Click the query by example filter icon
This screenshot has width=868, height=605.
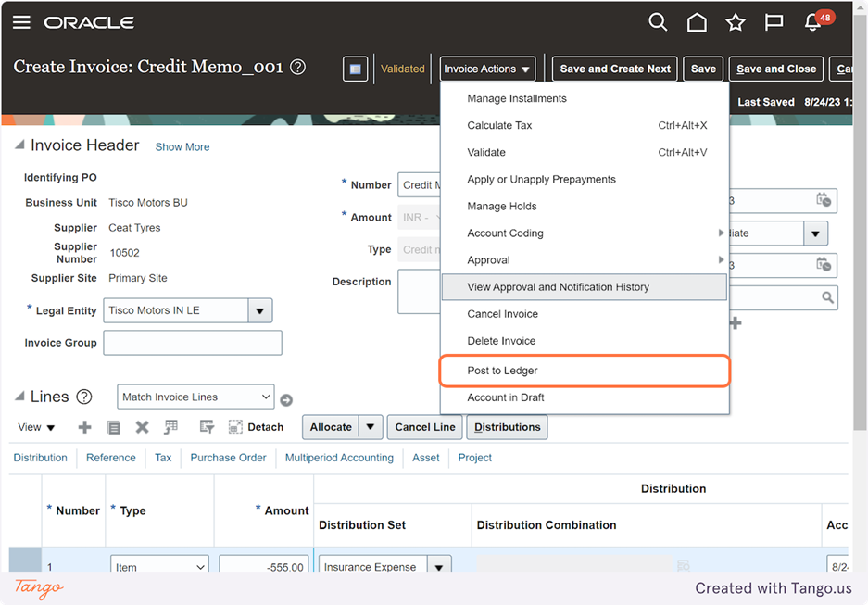207,427
